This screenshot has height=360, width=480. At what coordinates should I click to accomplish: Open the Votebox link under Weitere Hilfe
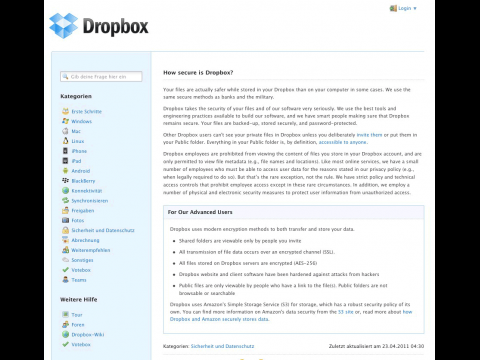81,345
